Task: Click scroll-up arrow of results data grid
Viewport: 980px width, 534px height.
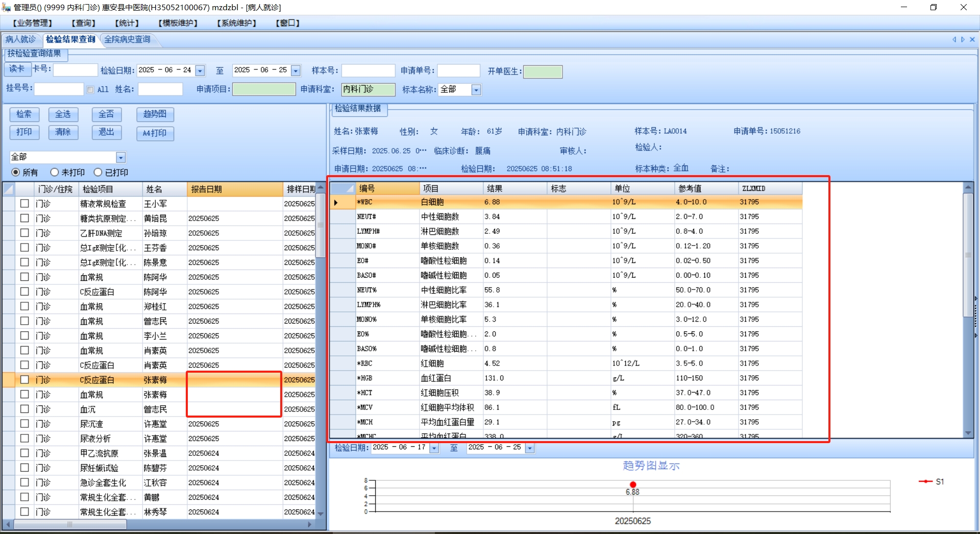Action: 968,188
